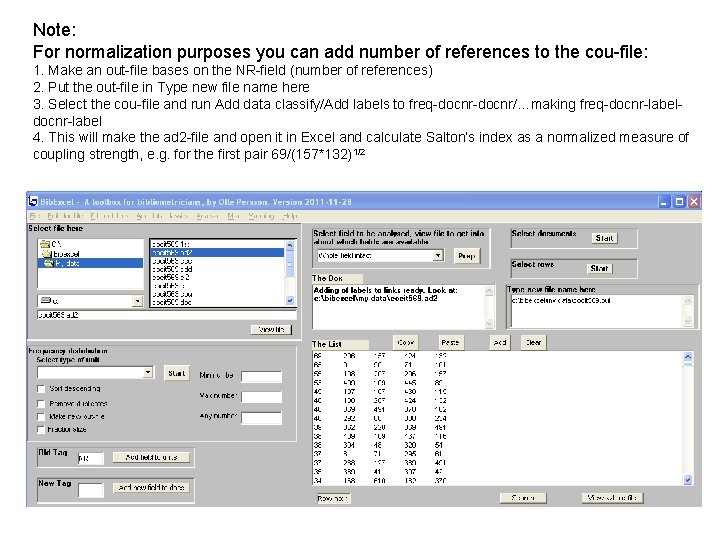Image resolution: width=720 pixels, height=540 pixels.
Task: Click the New Tag input field
Action: [x=90, y=490]
